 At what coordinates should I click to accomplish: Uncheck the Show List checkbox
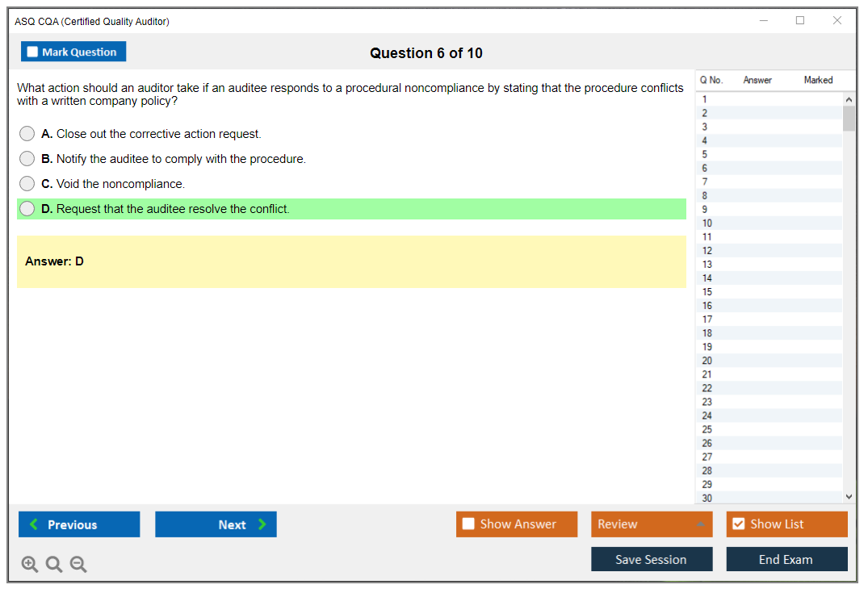(x=739, y=524)
